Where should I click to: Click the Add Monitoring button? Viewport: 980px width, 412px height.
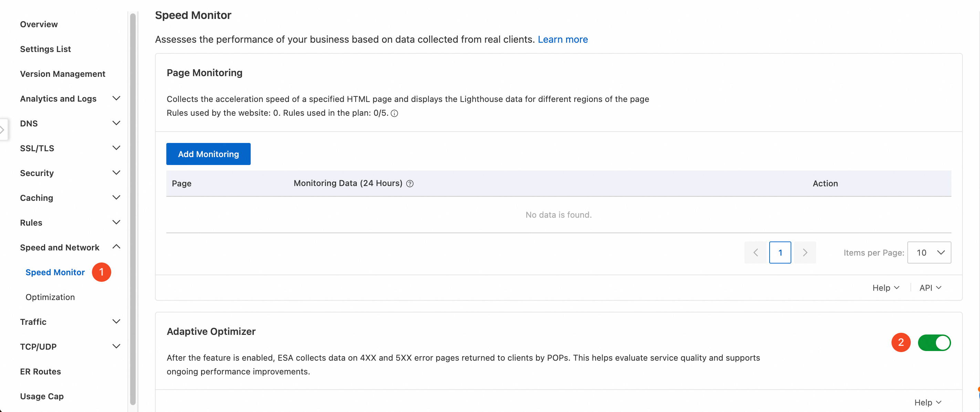(x=208, y=154)
